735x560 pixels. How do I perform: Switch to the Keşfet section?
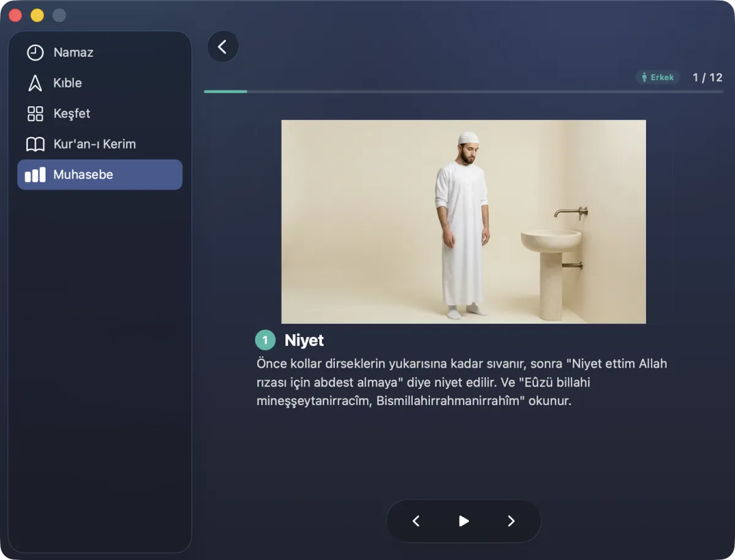coord(100,114)
